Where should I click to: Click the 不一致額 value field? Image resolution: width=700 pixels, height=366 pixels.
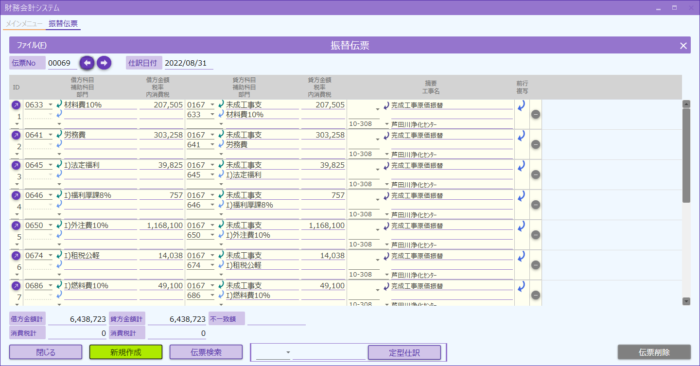click(276, 319)
